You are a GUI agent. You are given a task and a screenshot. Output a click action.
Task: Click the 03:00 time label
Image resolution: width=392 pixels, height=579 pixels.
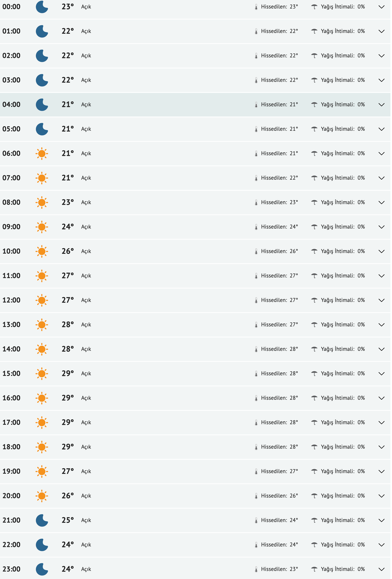(11, 80)
